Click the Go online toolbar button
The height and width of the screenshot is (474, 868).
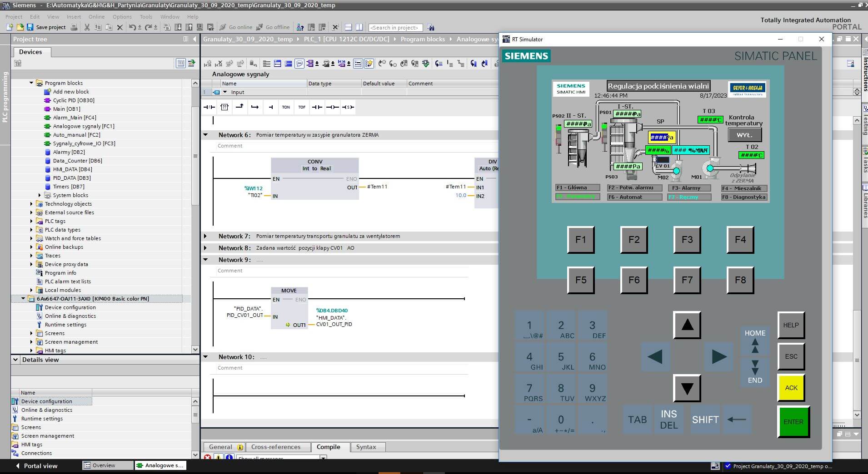coord(236,27)
